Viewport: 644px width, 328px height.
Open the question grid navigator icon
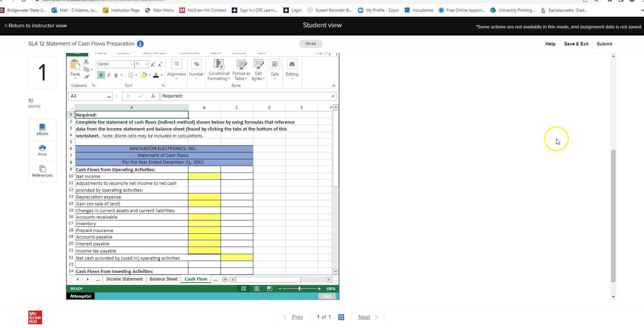341,317
